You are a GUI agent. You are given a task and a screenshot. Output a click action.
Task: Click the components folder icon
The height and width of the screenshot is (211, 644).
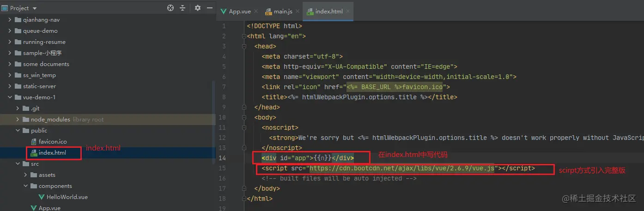click(x=34, y=186)
